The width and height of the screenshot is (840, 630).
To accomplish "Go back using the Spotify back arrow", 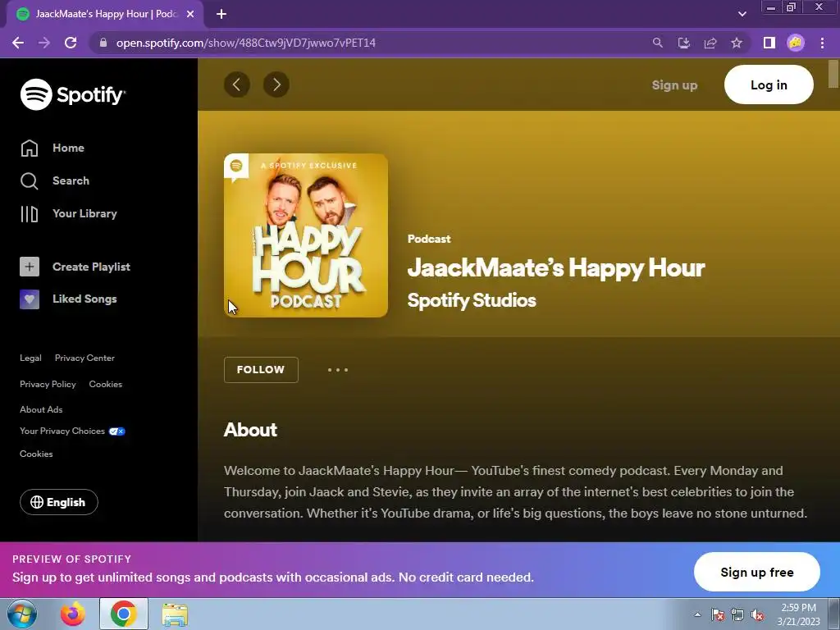I will [x=237, y=84].
